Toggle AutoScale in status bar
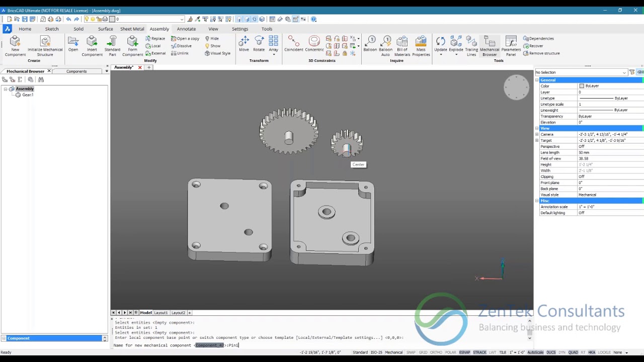The image size is (644, 362). tap(536, 352)
